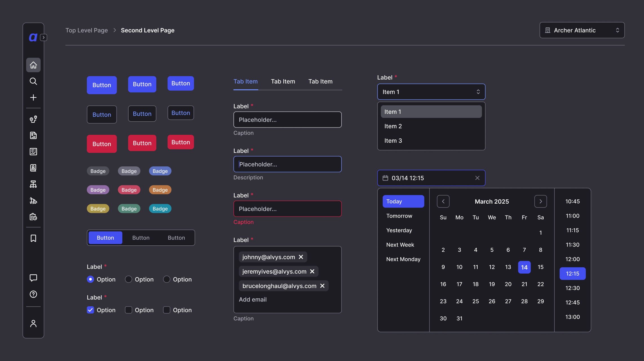The height and width of the screenshot is (361, 644).
Task: Switch to the last Tab Item
Action: click(x=320, y=82)
